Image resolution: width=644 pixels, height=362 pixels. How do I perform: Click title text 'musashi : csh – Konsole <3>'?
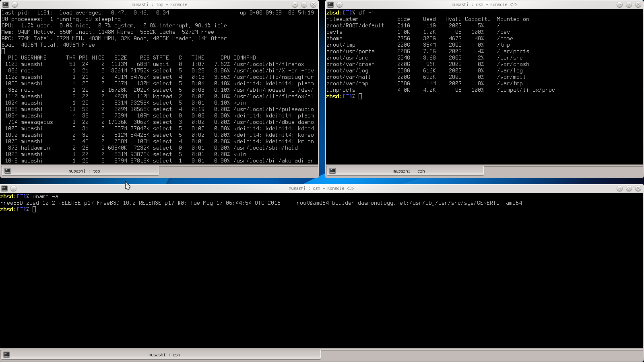tap(321, 188)
